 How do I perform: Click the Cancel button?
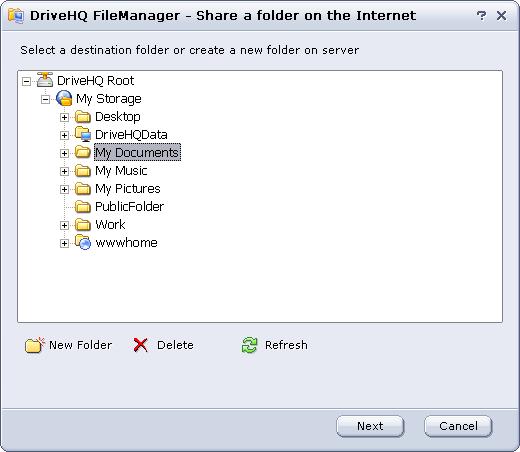click(x=458, y=426)
